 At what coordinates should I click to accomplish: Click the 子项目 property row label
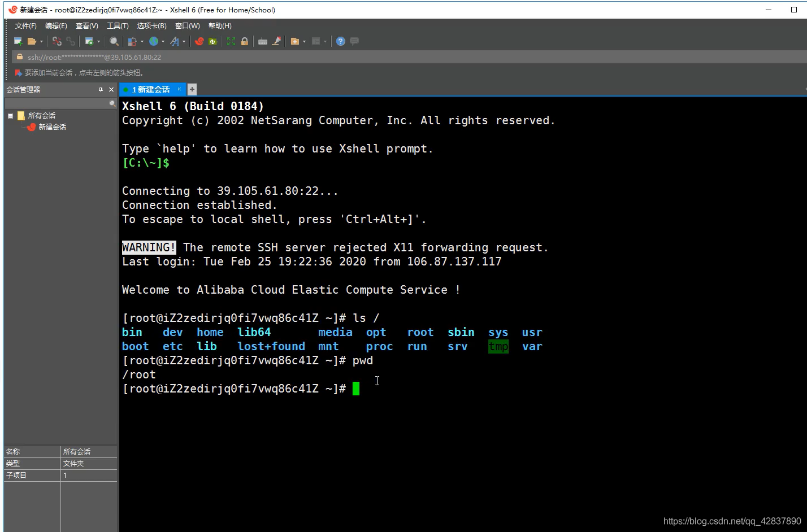[x=16, y=476]
